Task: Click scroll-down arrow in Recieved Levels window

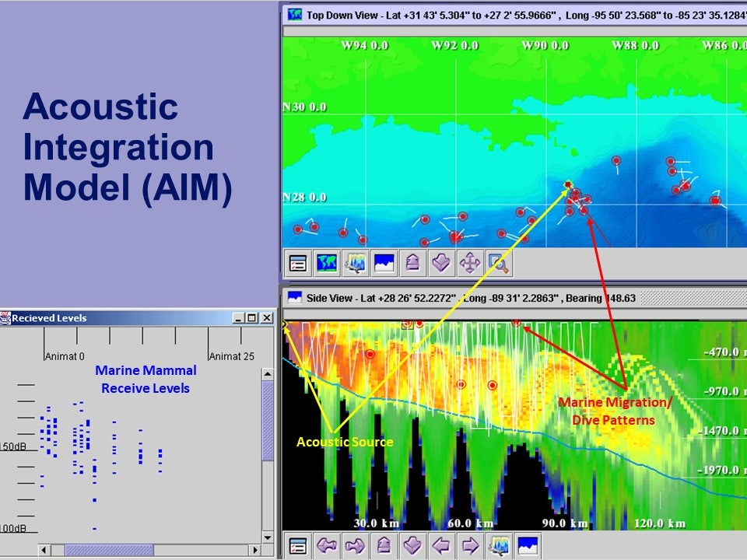Action: [267, 537]
